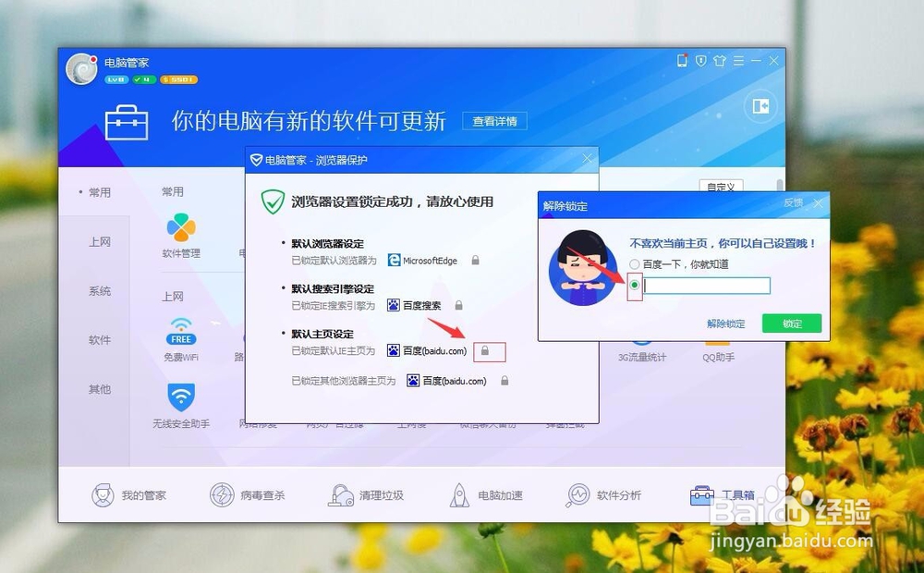Click lock icon next to 百度搜索

coord(458,305)
